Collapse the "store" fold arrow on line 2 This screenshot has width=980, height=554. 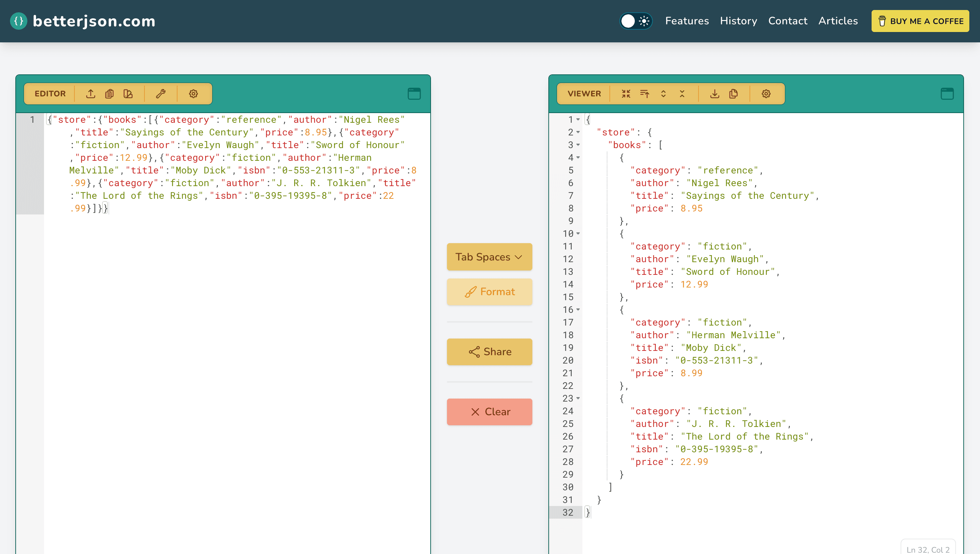pyautogui.click(x=578, y=132)
